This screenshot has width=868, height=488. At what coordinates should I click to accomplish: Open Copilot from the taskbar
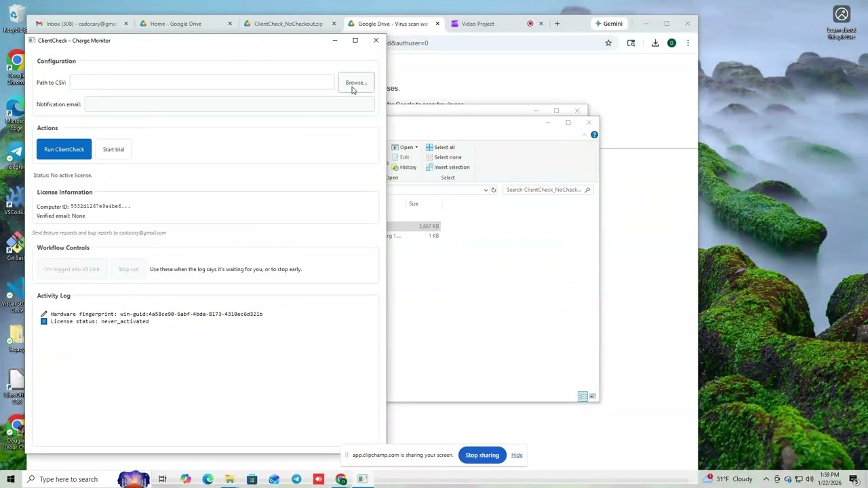coord(185,479)
